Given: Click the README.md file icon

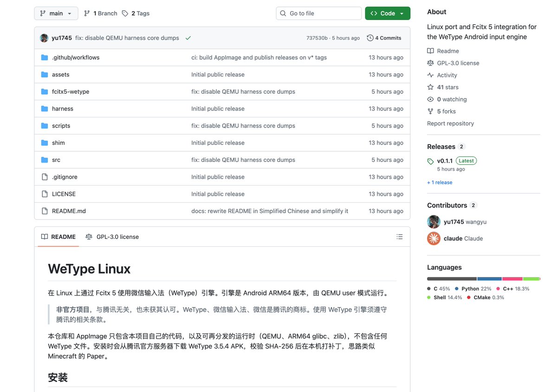Looking at the screenshot, I should (45, 211).
